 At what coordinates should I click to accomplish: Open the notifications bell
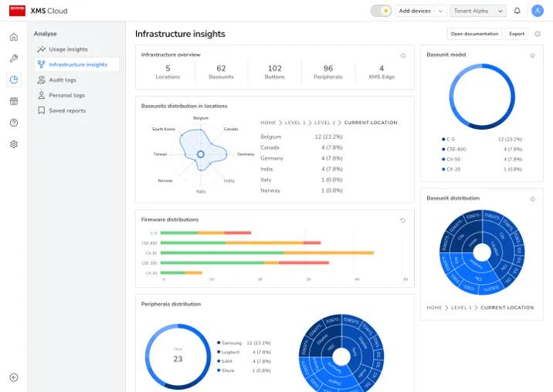[517, 11]
